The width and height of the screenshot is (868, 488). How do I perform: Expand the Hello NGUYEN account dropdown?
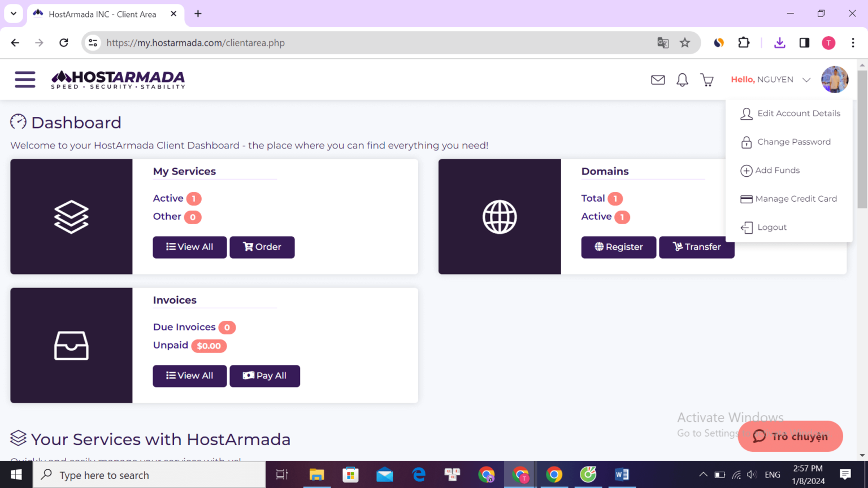(770, 80)
